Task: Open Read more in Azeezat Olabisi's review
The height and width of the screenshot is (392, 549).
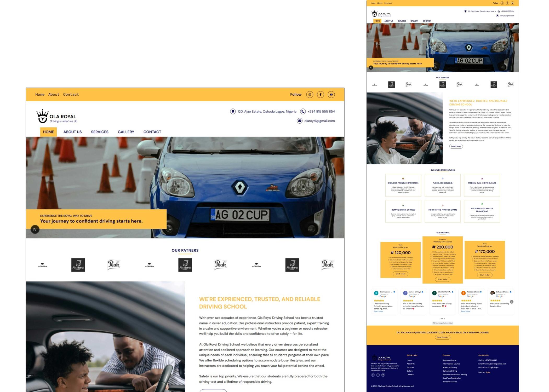Action: tap(466, 311)
